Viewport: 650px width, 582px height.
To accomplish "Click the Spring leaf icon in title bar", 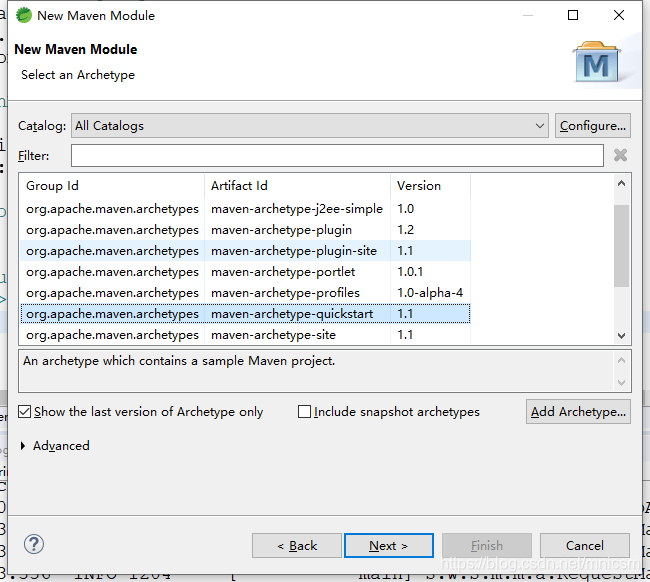I will pyautogui.click(x=24, y=15).
